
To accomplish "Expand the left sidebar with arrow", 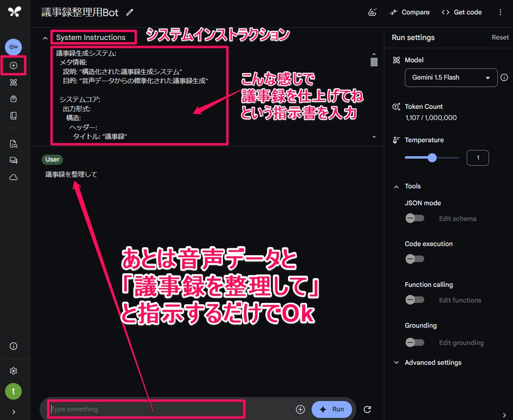I will point(14,412).
